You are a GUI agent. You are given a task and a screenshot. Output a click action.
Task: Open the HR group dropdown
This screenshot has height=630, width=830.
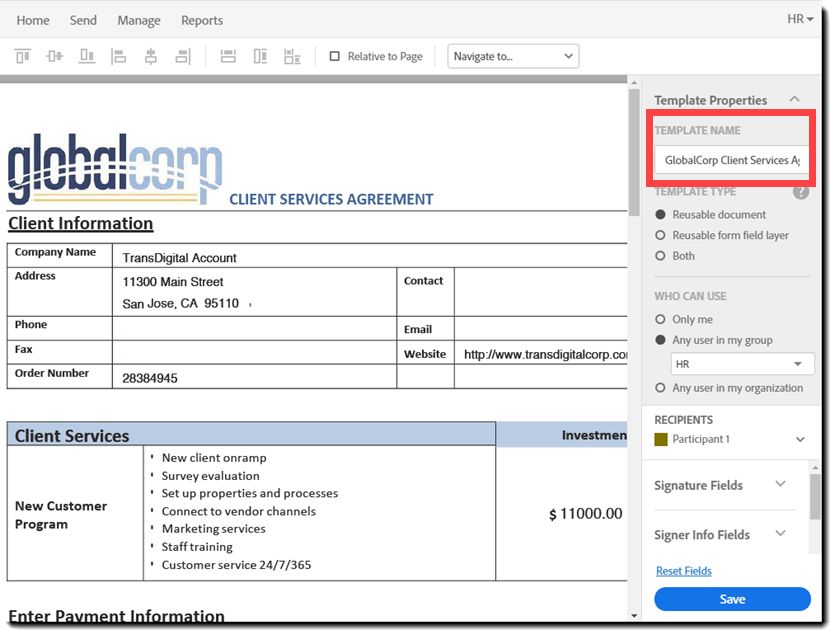coord(743,364)
